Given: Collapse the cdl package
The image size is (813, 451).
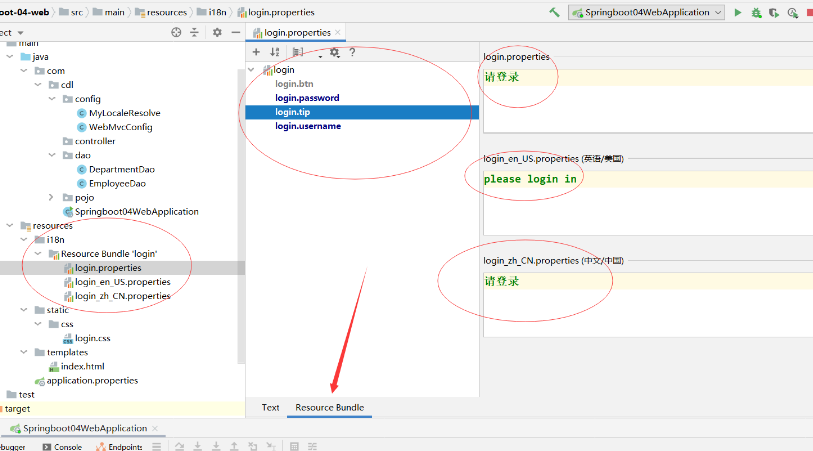Looking at the screenshot, I should 38,84.
